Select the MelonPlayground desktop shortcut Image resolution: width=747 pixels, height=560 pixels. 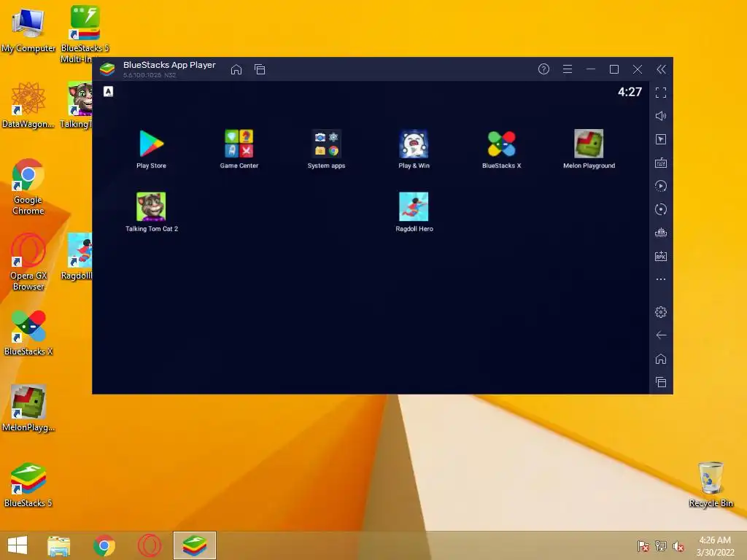pos(28,408)
